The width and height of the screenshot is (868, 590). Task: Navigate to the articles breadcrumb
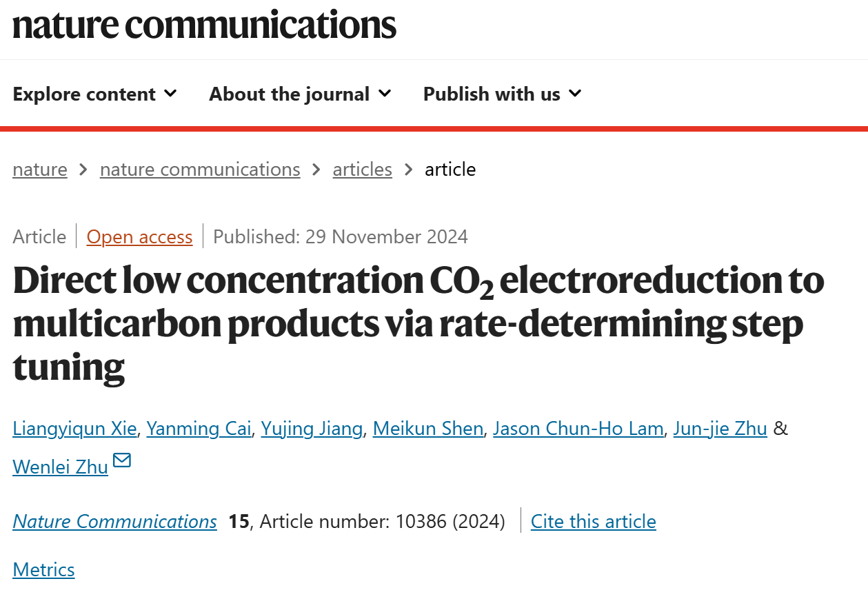click(363, 170)
